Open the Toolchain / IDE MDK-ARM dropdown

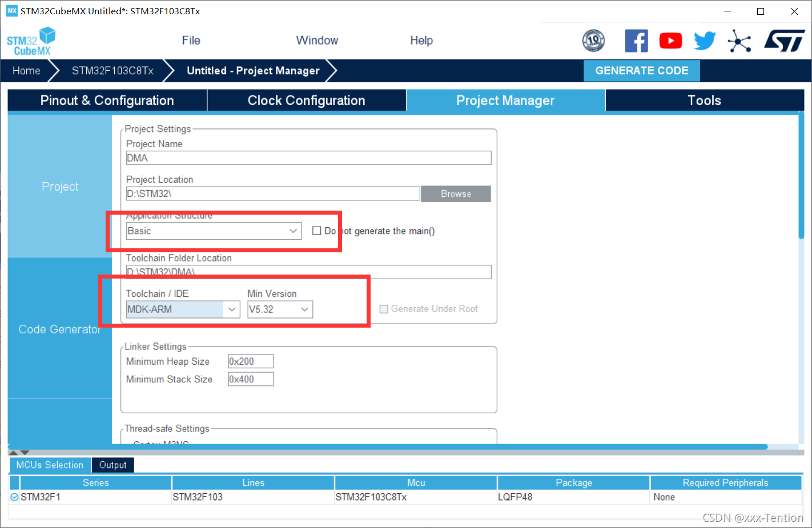point(183,309)
